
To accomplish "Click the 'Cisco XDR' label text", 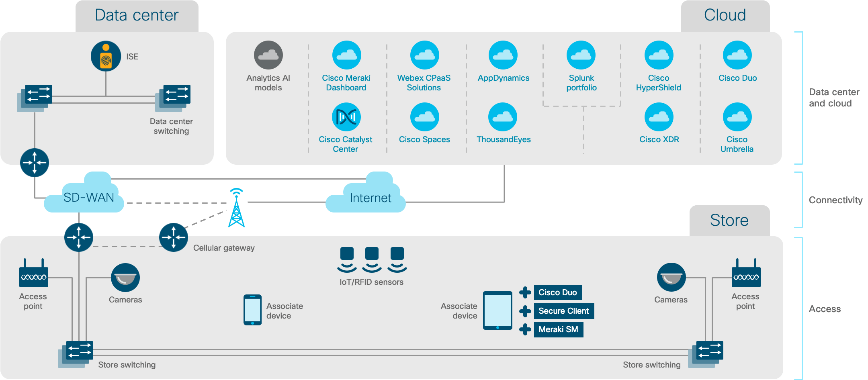I will point(659,139).
